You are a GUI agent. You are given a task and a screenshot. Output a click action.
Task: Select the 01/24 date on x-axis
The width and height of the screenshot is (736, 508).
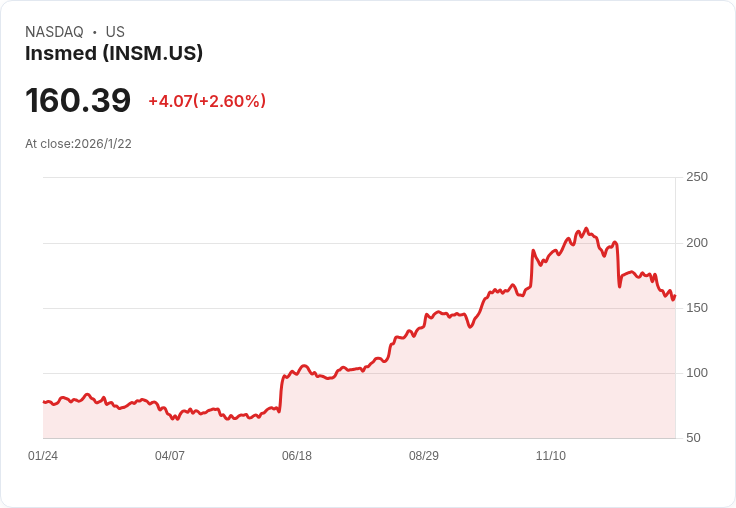[43, 456]
